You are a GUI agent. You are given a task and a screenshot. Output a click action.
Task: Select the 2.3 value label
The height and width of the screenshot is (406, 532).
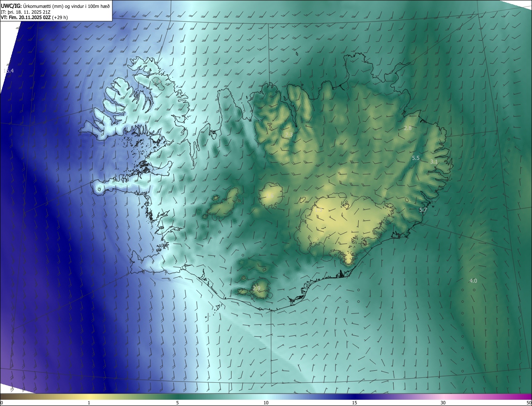[x=288, y=135]
